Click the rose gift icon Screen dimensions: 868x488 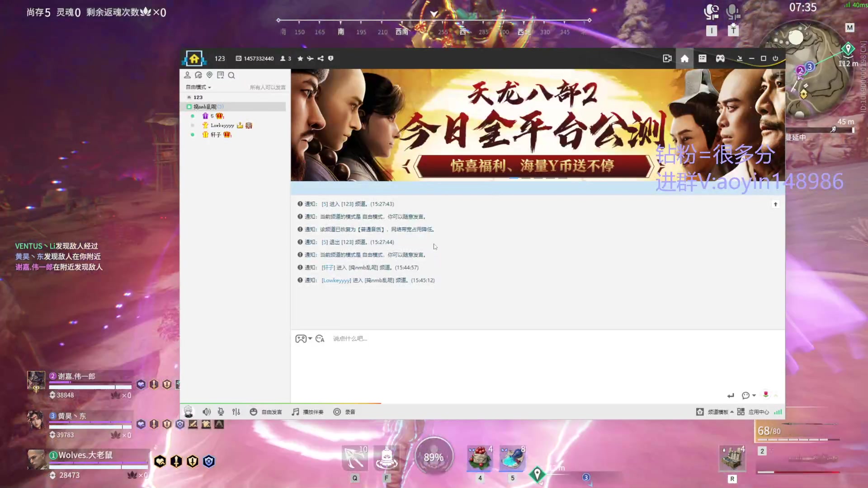765,394
